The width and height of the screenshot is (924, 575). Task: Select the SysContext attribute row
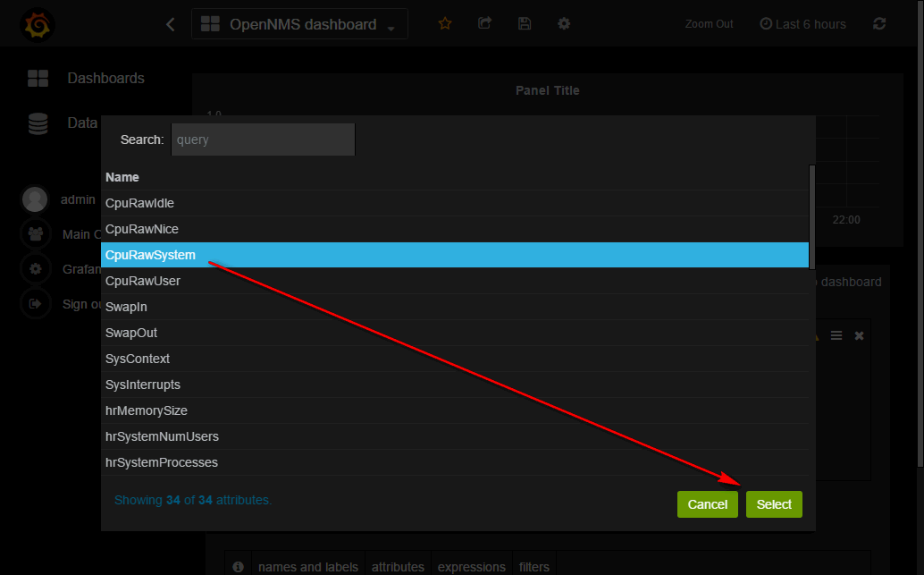[x=454, y=359]
